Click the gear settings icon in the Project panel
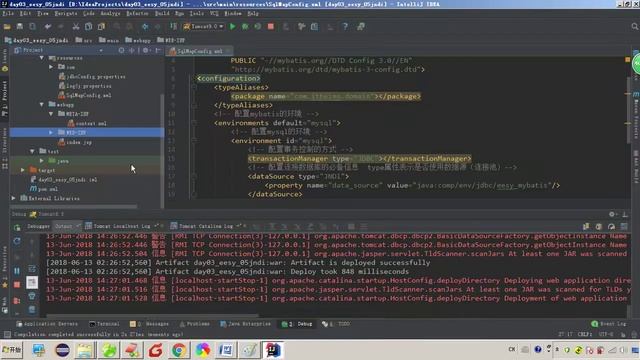The height and width of the screenshot is (360, 640). click(x=145, y=50)
